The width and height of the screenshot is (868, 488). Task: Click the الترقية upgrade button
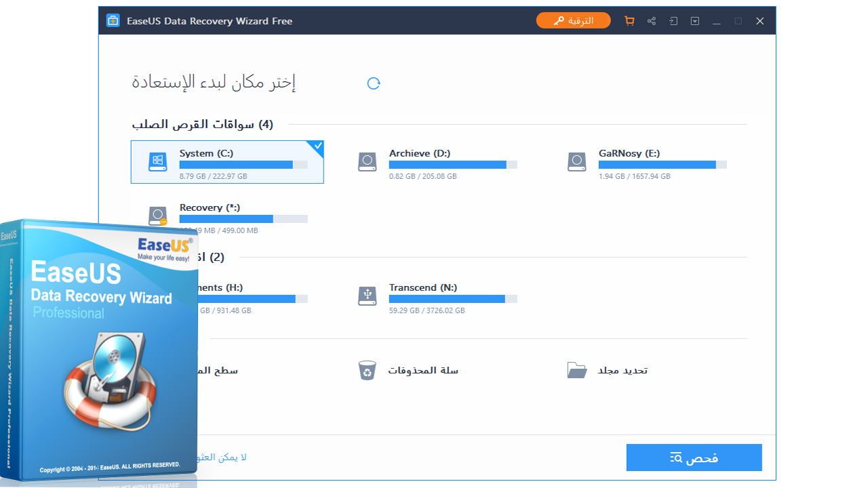tap(573, 20)
